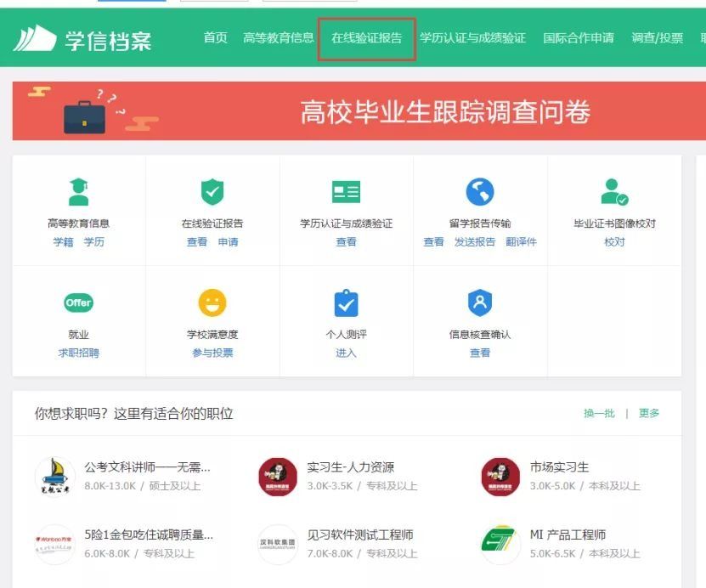Click the salary text 7.0K-8.0K / 专科及以上
Screen dimensions: 706x588
pos(362,553)
